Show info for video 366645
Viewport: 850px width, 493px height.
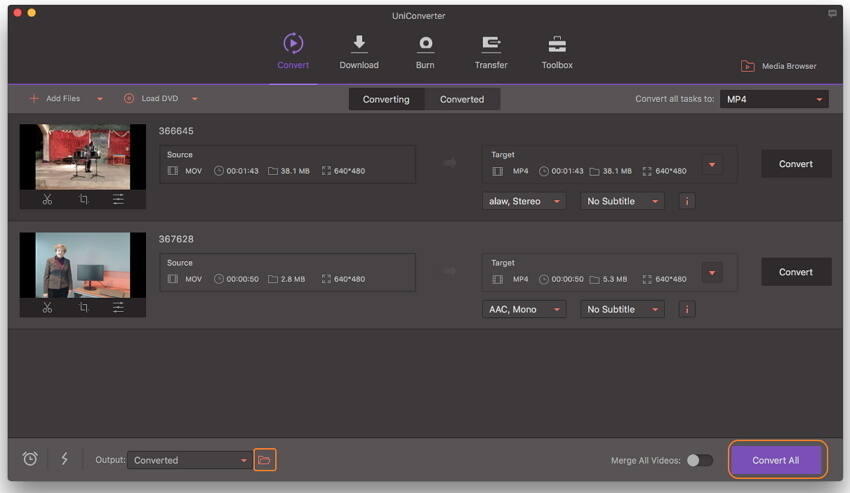[687, 201]
